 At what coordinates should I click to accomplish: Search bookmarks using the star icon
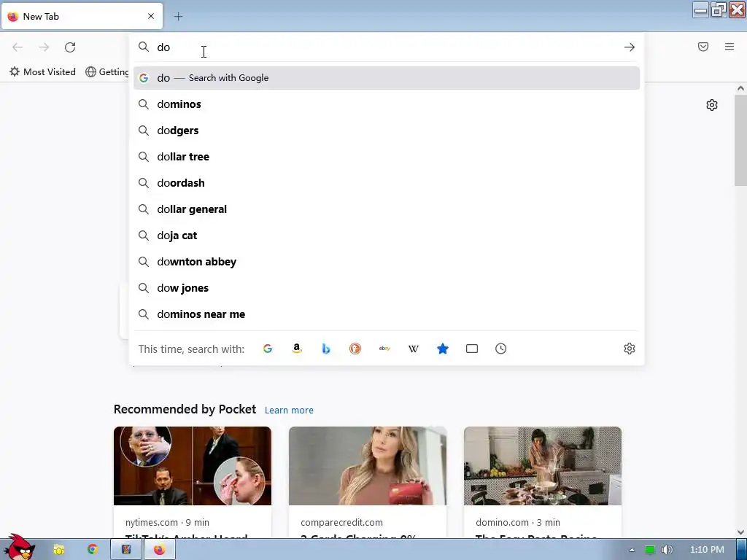(443, 349)
